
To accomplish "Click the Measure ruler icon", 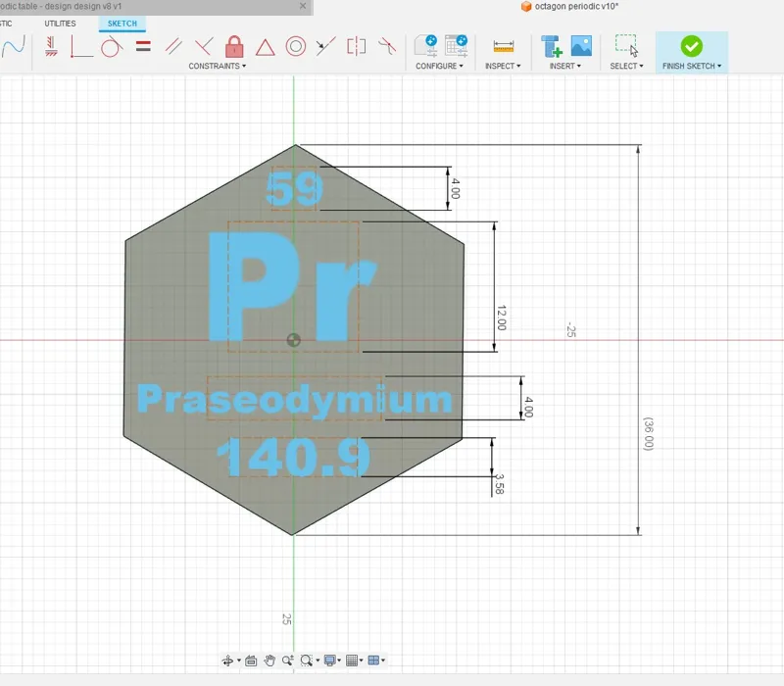I will 503,46.
